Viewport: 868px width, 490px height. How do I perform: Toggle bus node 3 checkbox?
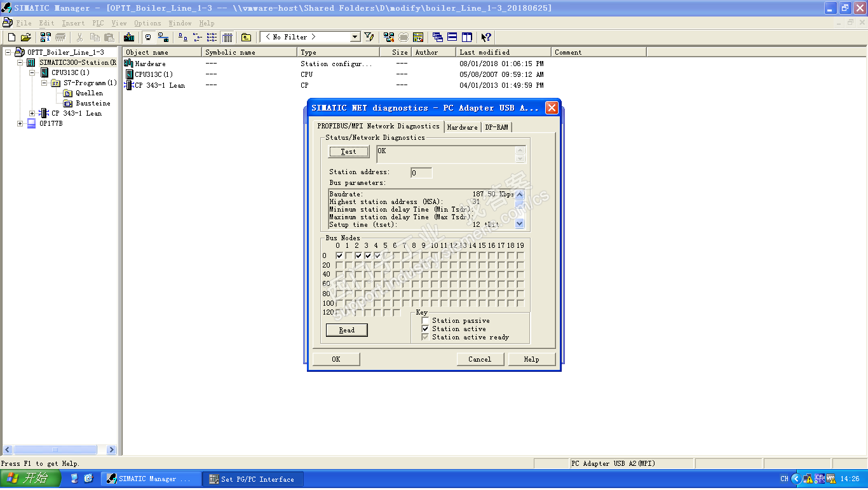click(368, 255)
